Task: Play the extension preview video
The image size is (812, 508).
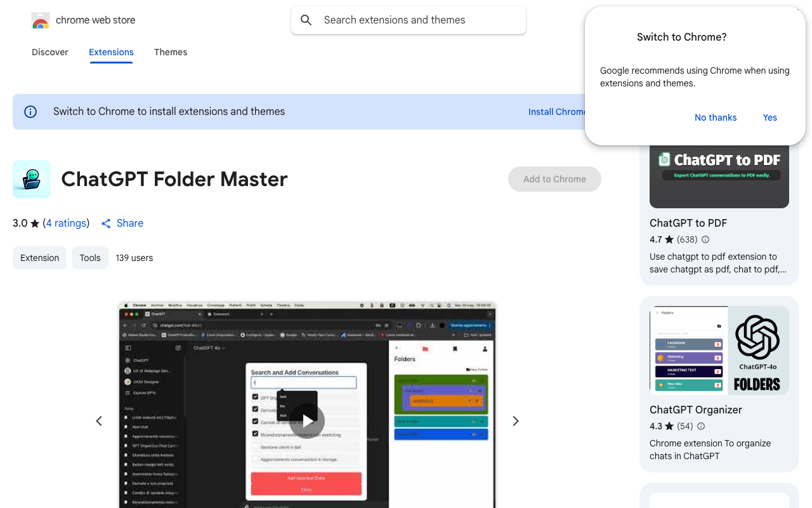Action: [x=308, y=421]
